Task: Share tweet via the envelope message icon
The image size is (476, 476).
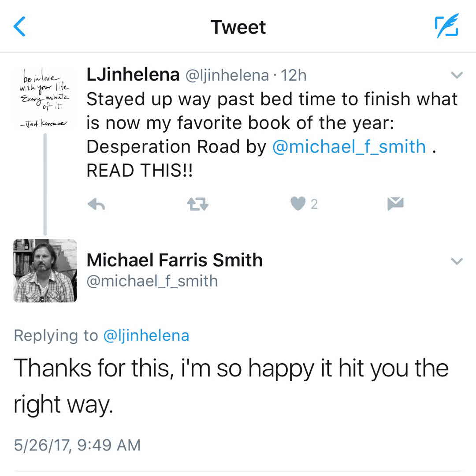Action: click(x=395, y=203)
